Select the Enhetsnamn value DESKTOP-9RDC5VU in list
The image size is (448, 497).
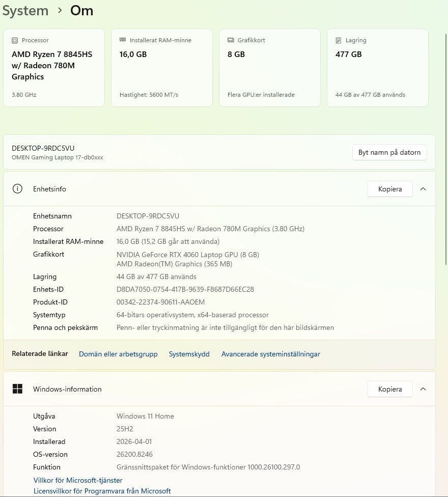[x=148, y=216]
